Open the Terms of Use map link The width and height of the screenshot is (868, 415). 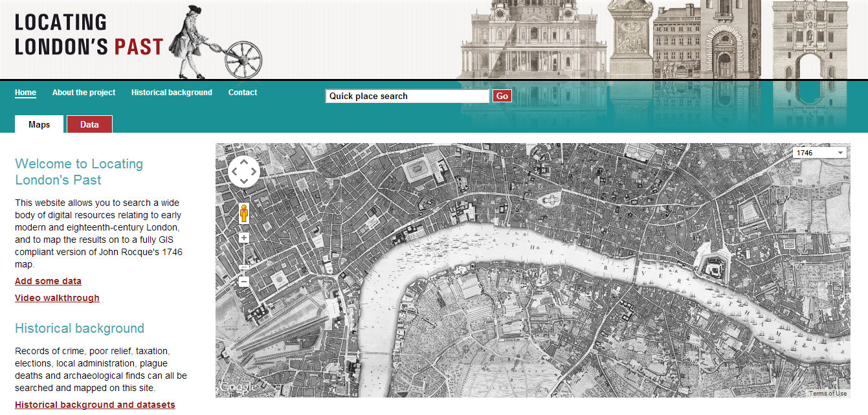pos(827,394)
